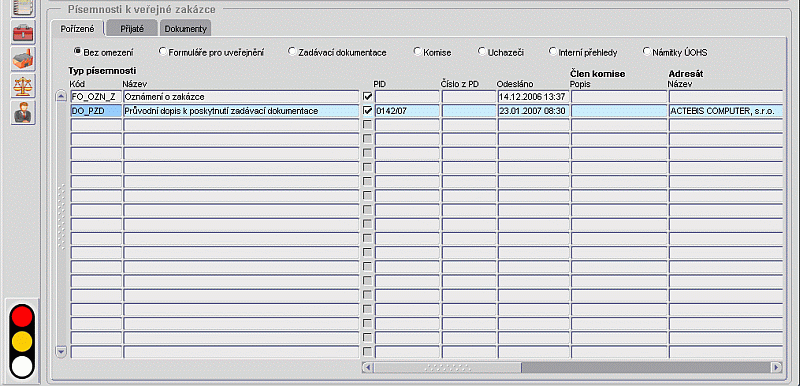Open the red toolbox sidebar icon
This screenshot has width=800, height=386.
tap(23, 33)
